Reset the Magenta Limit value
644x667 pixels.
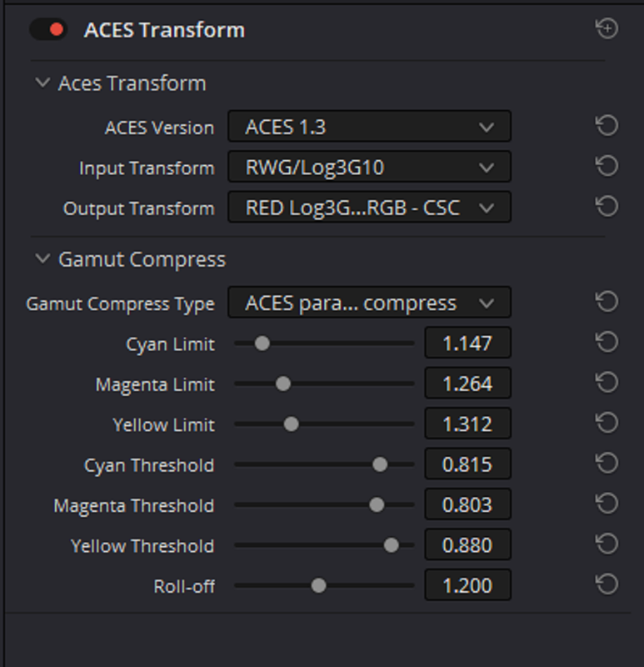(607, 383)
